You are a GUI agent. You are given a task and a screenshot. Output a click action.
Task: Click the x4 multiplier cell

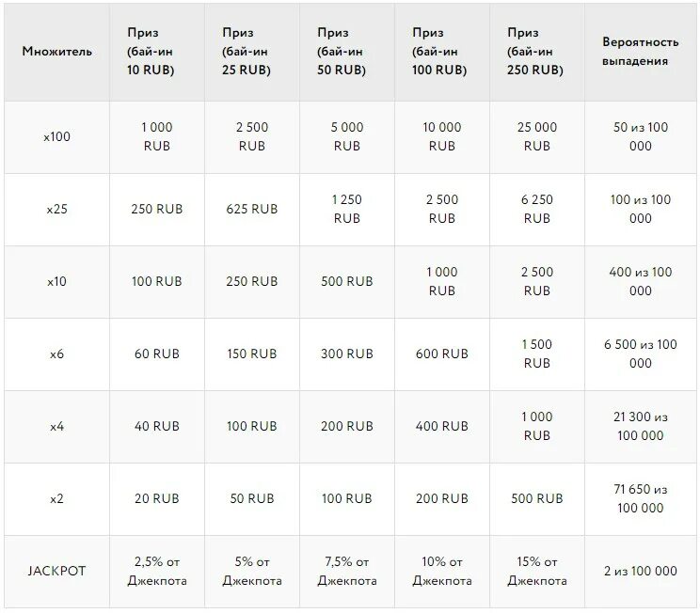[56, 426]
